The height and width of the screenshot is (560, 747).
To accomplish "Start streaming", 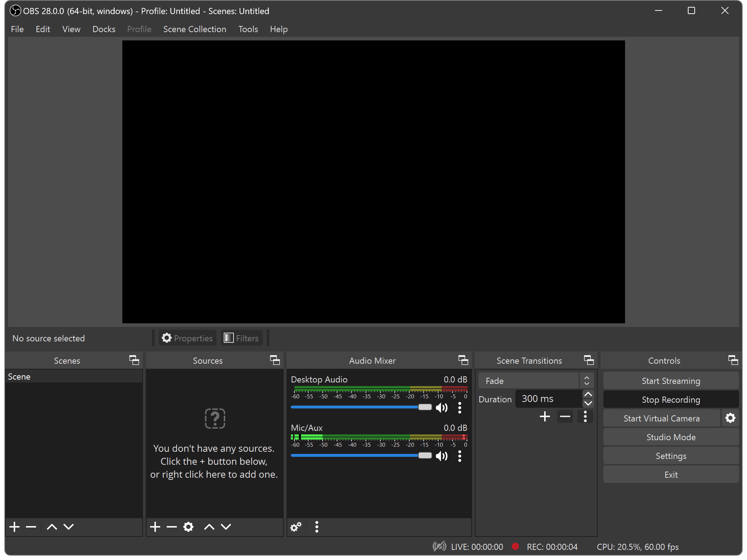I will 670,381.
